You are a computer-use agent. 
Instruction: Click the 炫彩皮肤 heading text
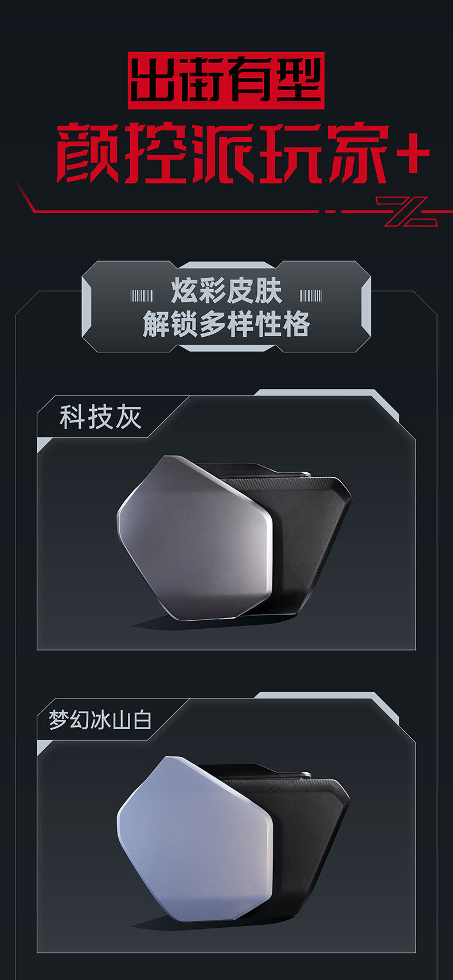[x=226, y=291]
